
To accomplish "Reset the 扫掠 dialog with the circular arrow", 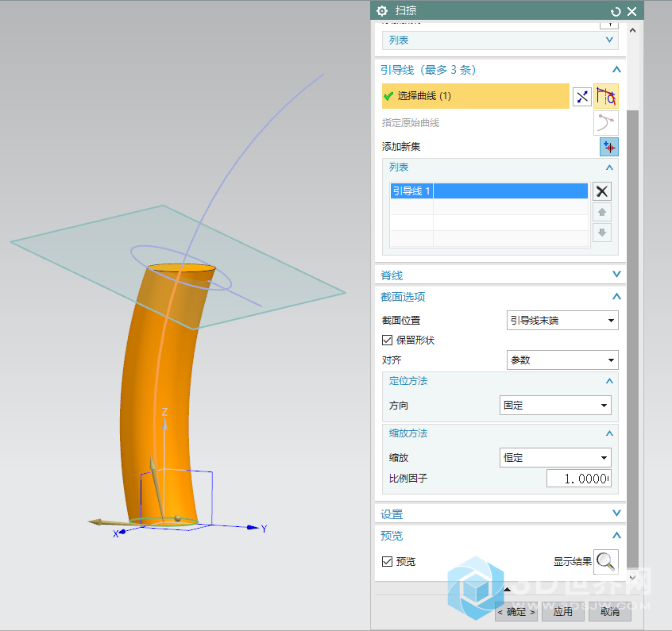I will coord(616,12).
